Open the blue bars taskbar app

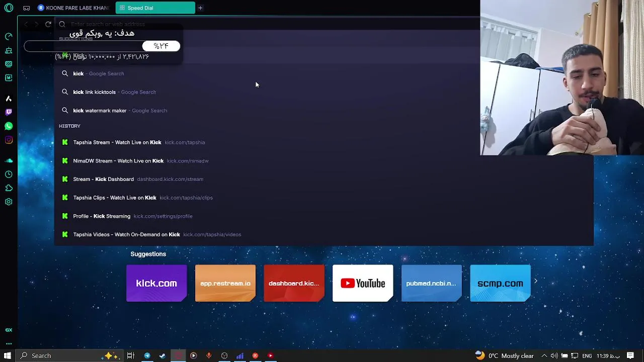tap(240, 355)
